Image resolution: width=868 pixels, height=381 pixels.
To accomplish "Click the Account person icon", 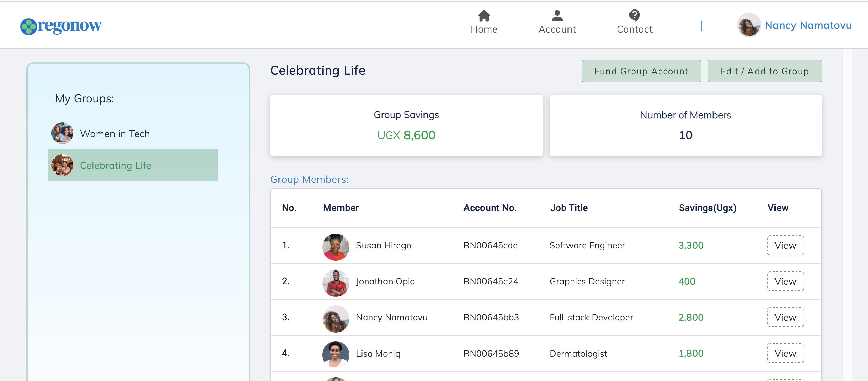I will 557,16.
